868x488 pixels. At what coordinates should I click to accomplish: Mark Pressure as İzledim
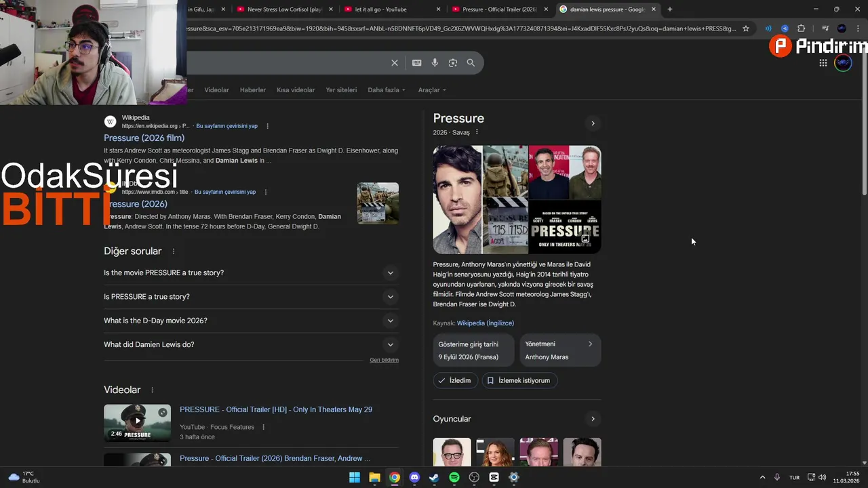(455, 381)
